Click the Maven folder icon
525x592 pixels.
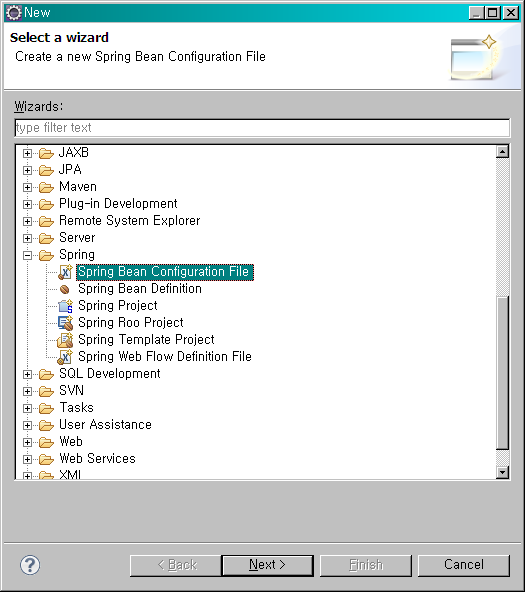46,187
